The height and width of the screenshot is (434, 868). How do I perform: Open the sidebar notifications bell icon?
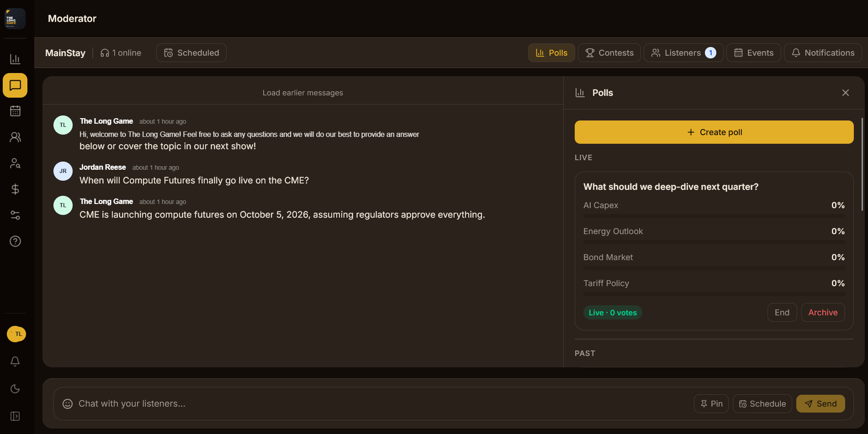pos(15,361)
